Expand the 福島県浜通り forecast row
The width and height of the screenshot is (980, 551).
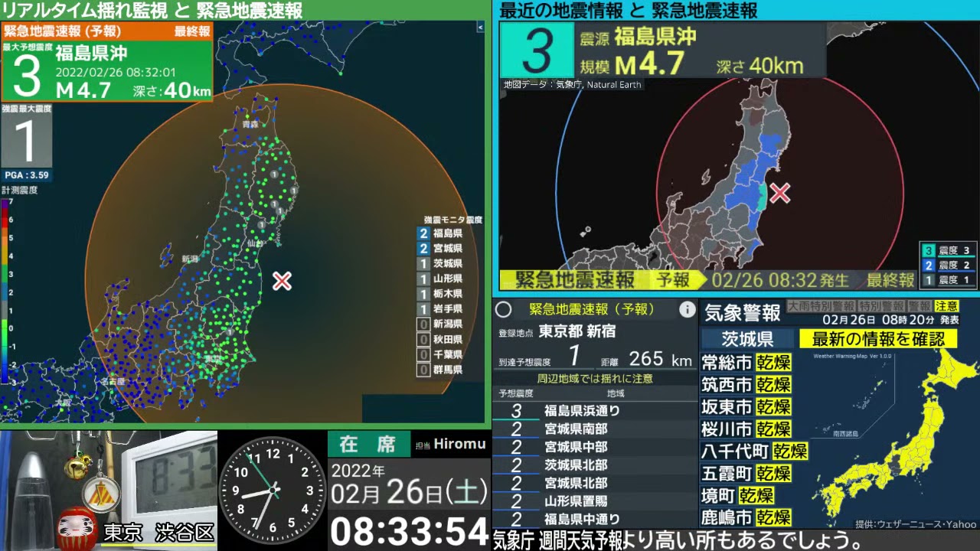pos(582,410)
